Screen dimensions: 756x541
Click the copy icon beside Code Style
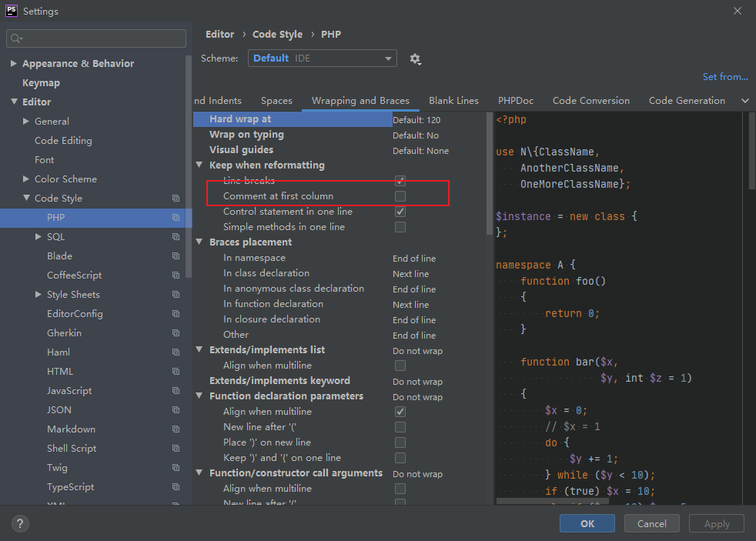176,199
